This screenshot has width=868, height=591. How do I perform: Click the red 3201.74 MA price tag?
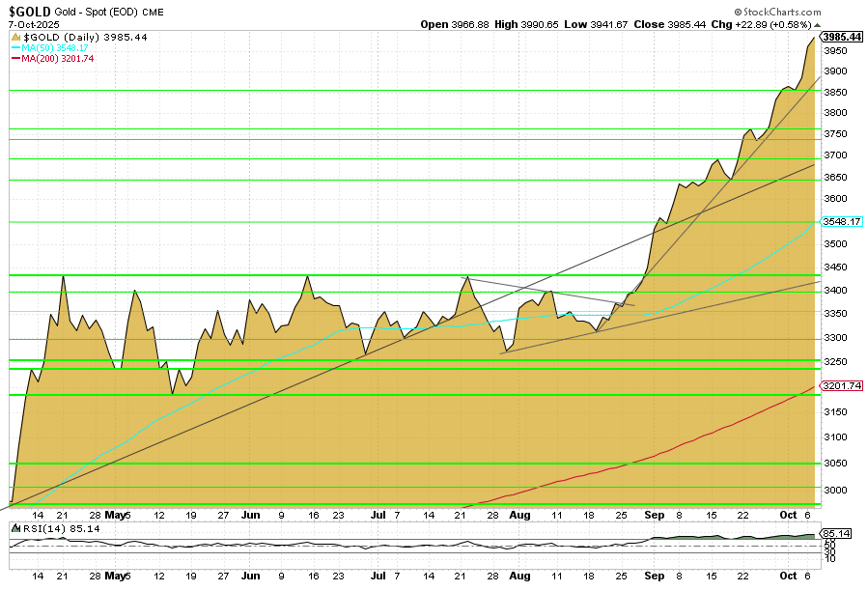click(841, 385)
